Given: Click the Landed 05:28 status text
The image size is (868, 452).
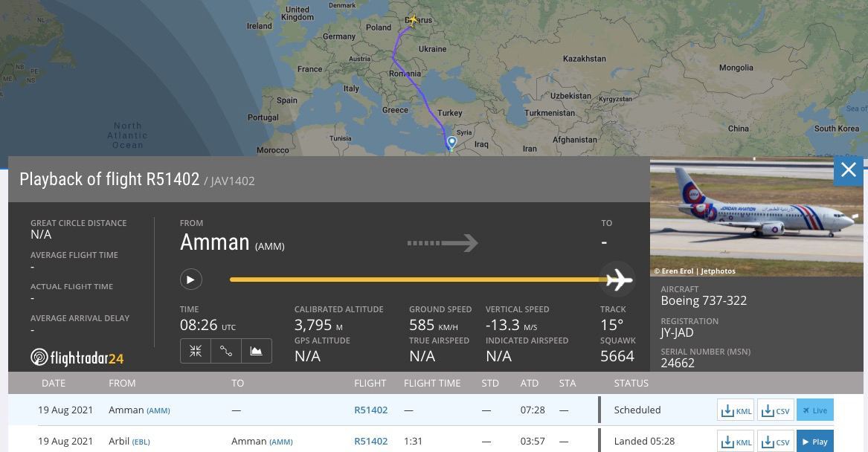Looking at the screenshot, I should [x=644, y=441].
